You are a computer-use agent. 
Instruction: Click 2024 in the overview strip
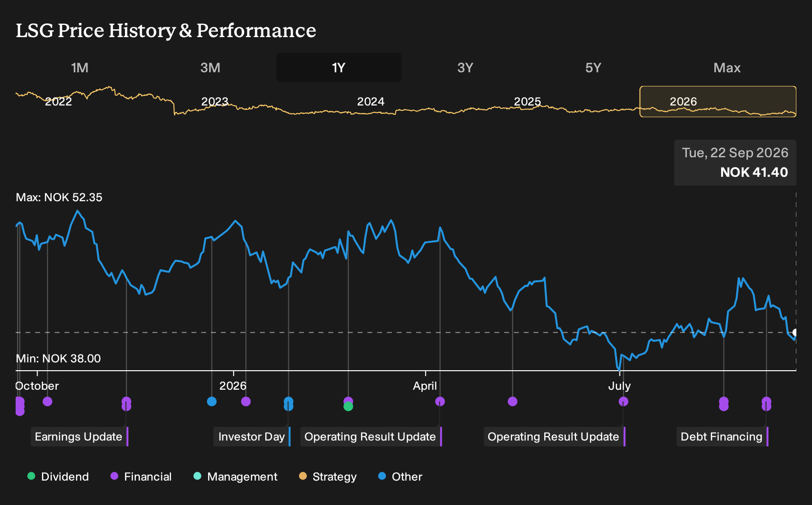click(371, 102)
